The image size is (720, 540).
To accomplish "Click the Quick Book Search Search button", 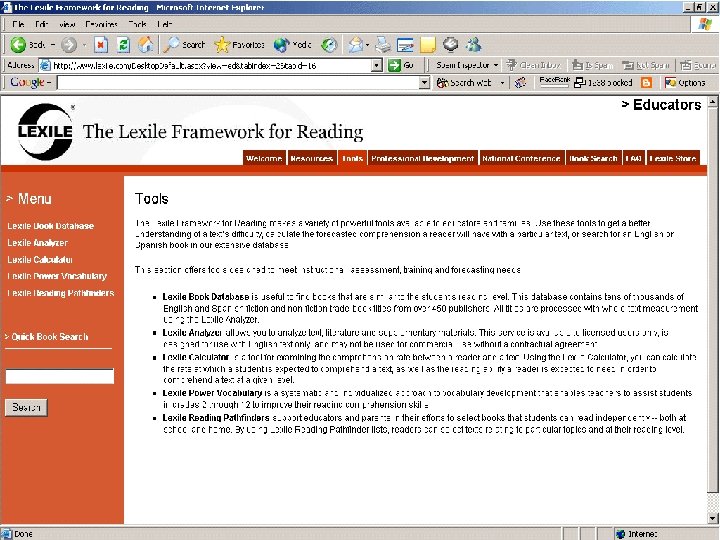I will (26, 407).
